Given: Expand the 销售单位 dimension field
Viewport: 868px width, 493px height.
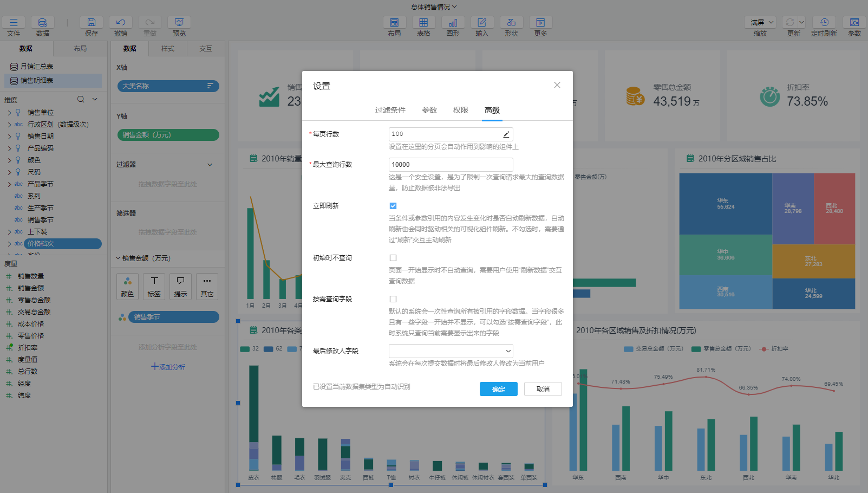Looking at the screenshot, I should tap(9, 112).
